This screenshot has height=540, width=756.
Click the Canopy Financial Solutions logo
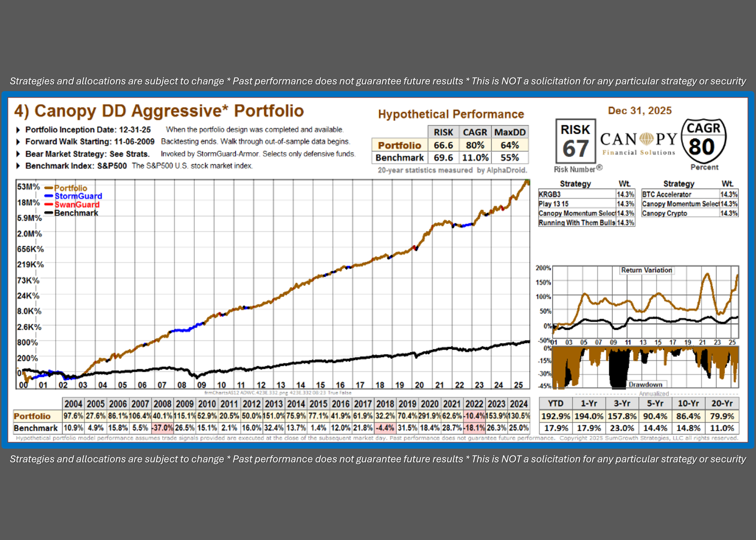click(639, 143)
